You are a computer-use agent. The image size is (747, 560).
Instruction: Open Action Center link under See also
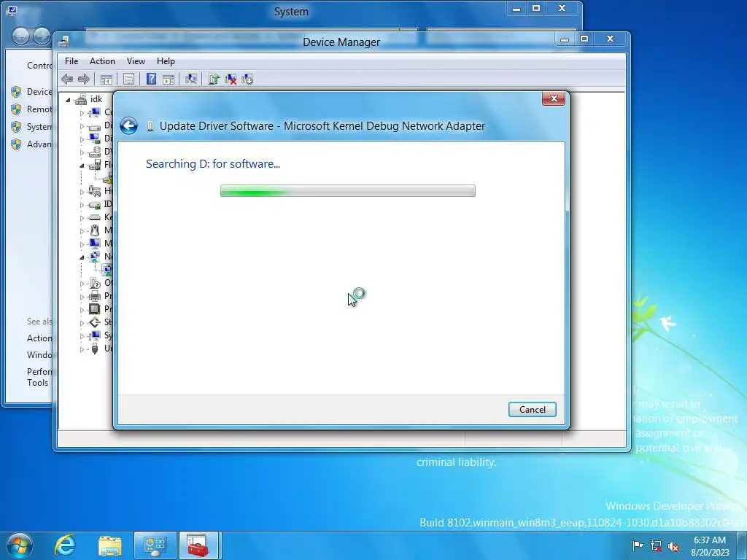[39, 338]
